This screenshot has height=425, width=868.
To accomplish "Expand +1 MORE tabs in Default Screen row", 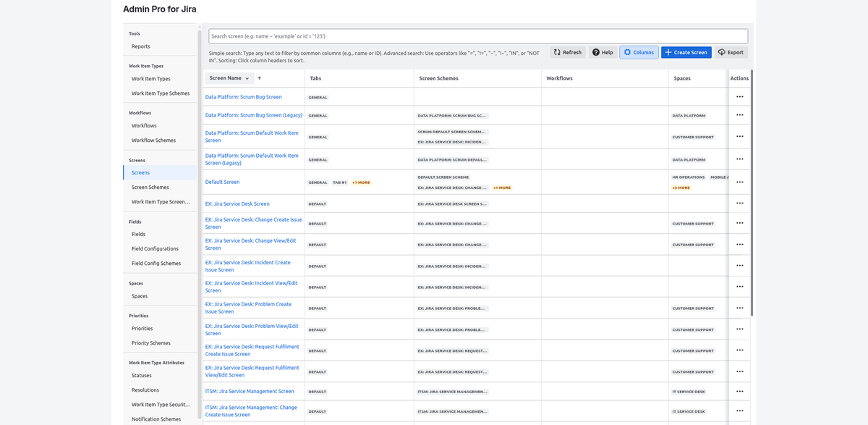I will 361,182.
